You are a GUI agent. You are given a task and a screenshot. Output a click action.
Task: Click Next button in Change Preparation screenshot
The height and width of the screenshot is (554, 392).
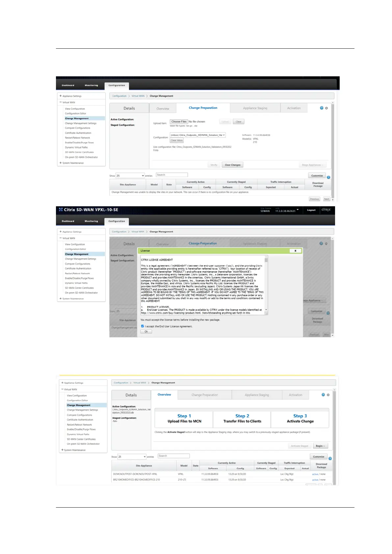pyautogui.click(x=327, y=199)
